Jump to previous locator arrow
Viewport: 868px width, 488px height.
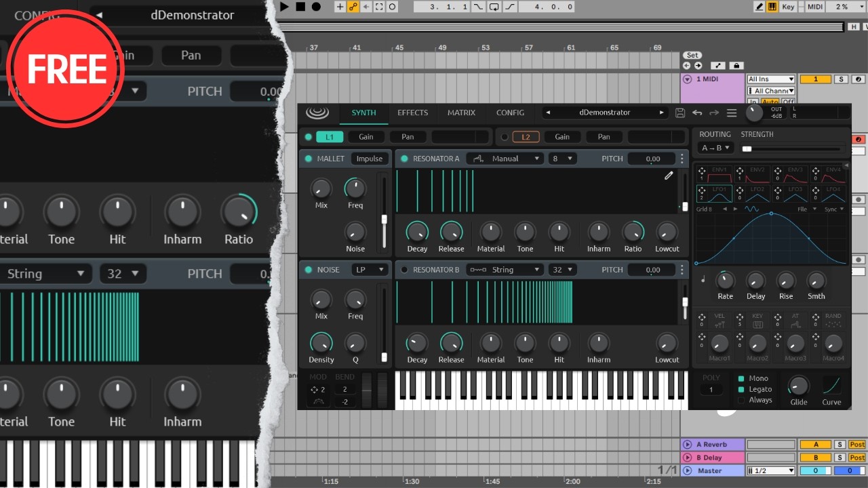(686, 66)
